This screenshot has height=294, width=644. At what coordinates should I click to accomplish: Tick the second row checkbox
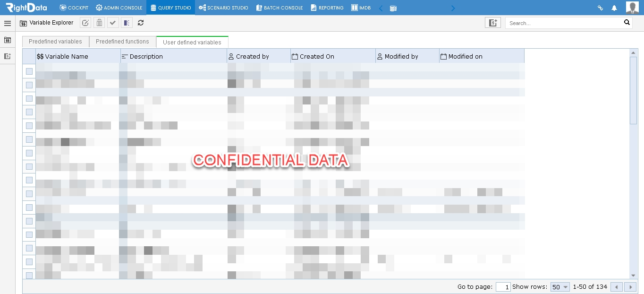(x=29, y=85)
